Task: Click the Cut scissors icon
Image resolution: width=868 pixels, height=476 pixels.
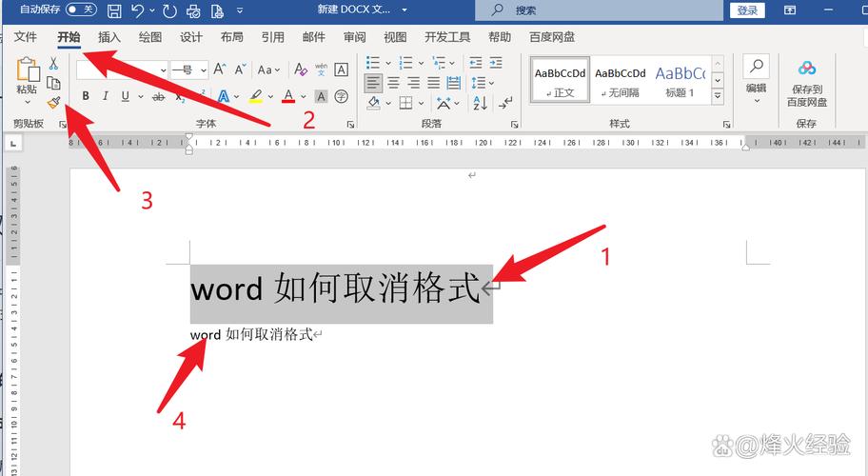Action: pos(53,63)
